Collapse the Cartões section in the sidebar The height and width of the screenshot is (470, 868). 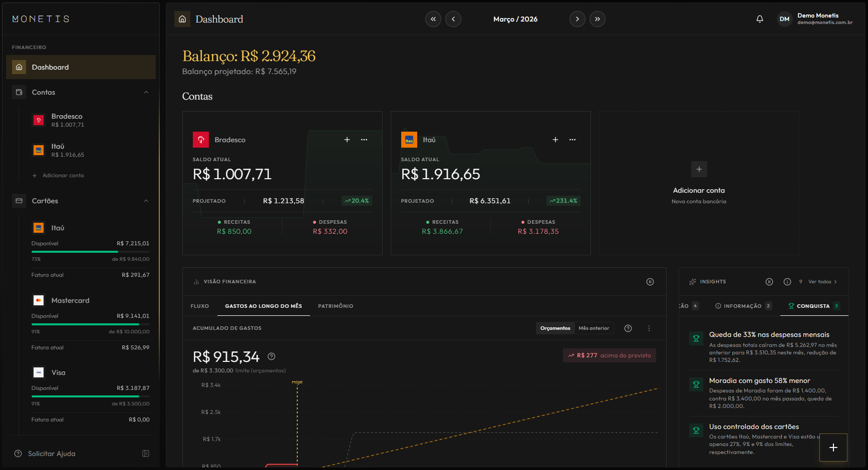[x=146, y=201]
